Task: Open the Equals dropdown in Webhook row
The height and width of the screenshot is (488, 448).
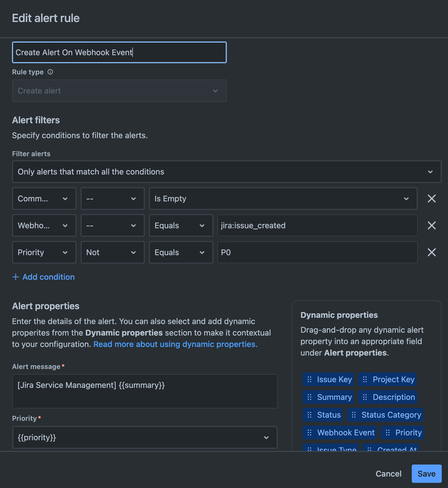Action: pyautogui.click(x=181, y=226)
